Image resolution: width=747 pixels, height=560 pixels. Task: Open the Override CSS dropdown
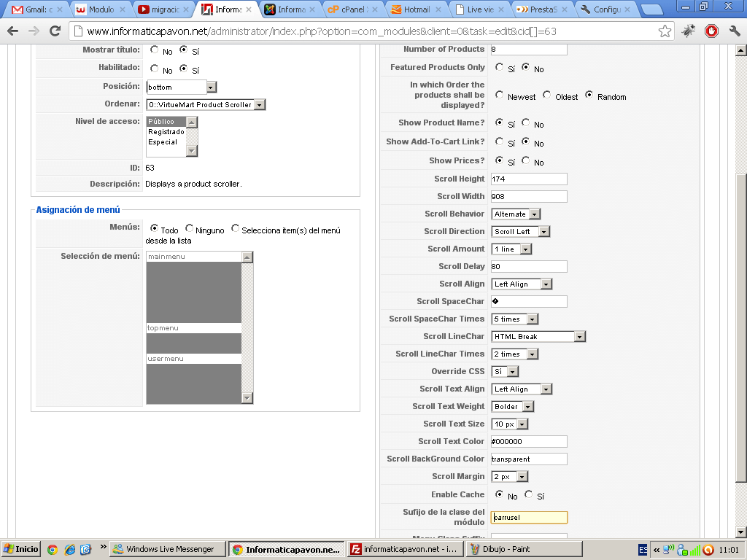pos(505,371)
